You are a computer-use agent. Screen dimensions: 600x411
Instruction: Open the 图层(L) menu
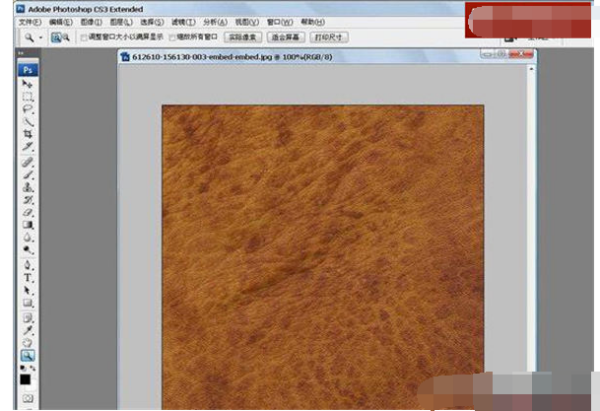click(121, 22)
